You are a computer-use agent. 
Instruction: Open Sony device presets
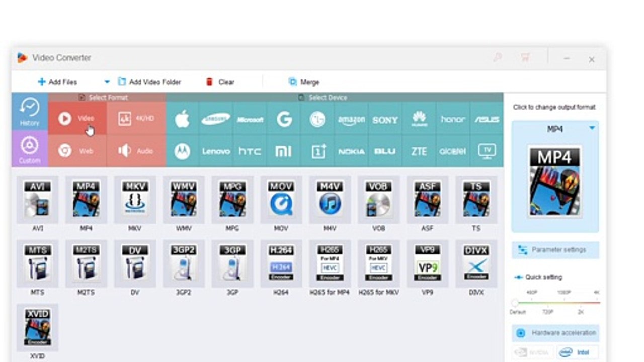click(385, 119)
